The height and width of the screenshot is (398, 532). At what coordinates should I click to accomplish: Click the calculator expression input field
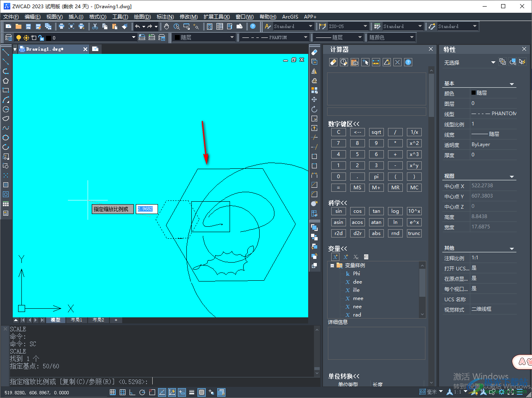(x=376, y=112)
